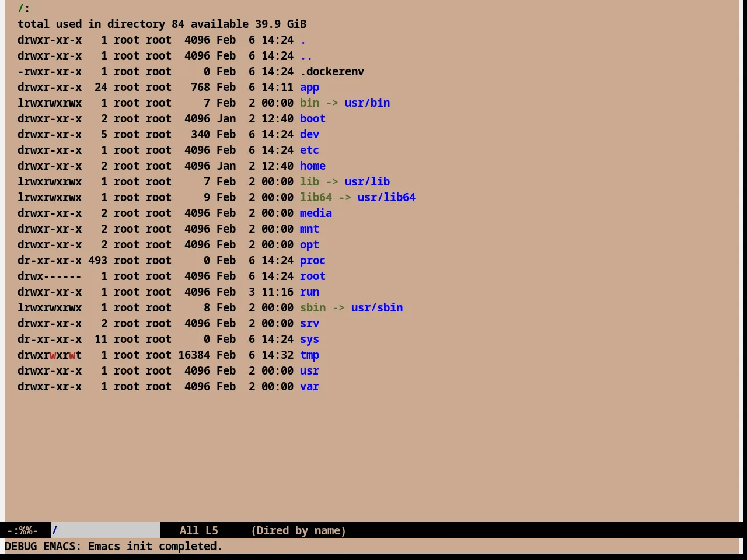Click link count '11' in sys row
This screenshot has width=747, height=560.
coord(101,339)
